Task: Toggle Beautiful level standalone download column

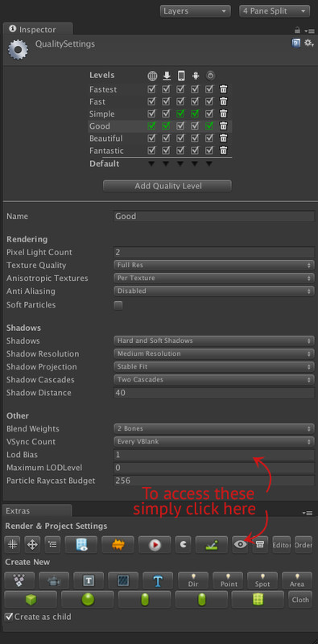Action: (x=166, y=138)
